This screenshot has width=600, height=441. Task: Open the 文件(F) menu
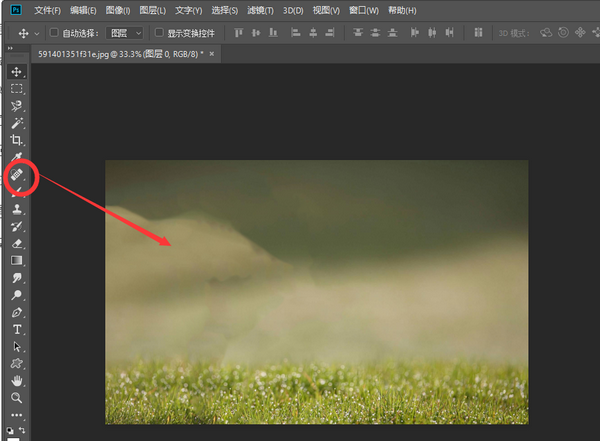pyautogui.click(x=47, y=10)
